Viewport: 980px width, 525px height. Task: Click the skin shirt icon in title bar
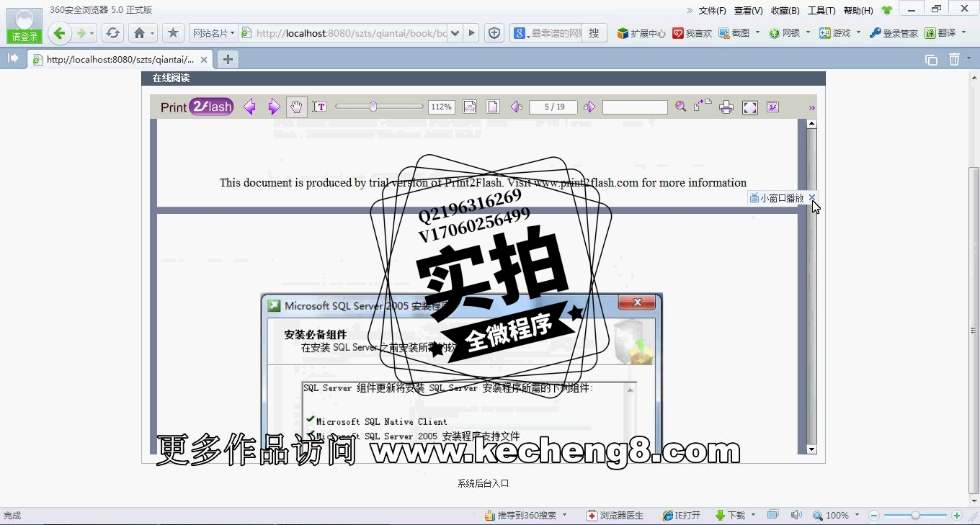pyautogui.click(x=886, y=10)
